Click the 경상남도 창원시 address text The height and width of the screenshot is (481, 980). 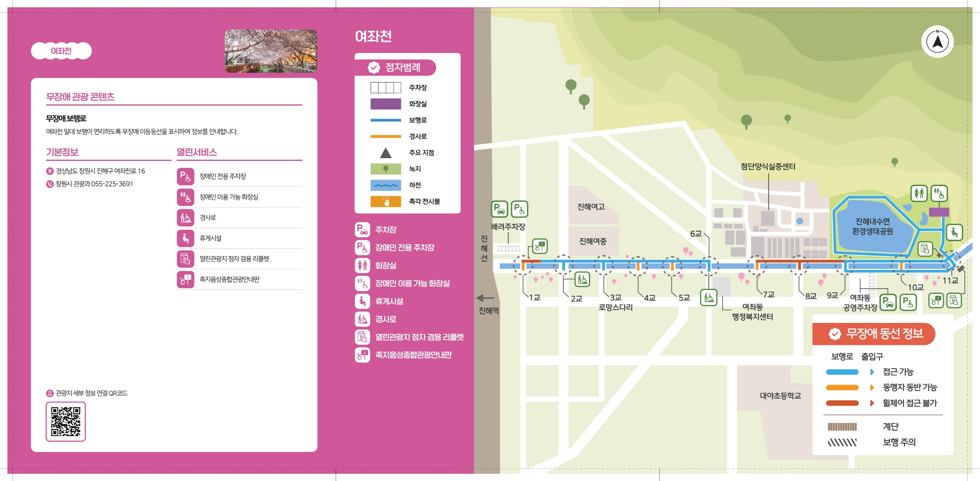tap(101, 171)
